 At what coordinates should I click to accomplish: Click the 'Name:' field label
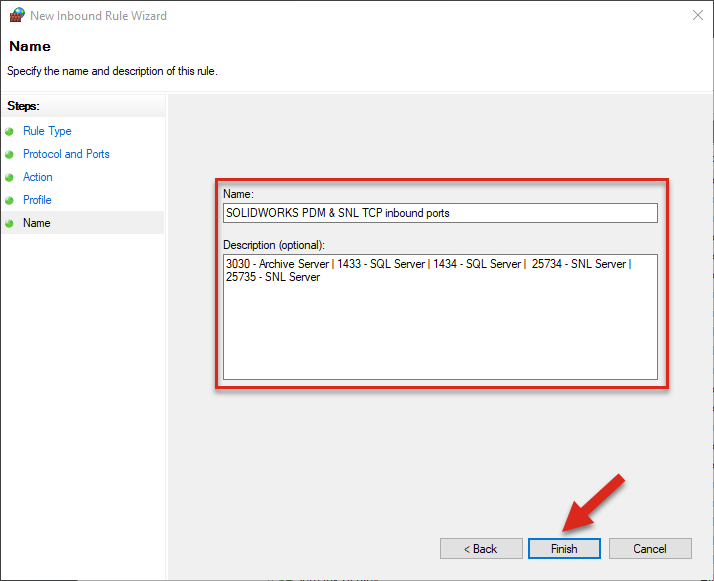(x=238, y=194)
